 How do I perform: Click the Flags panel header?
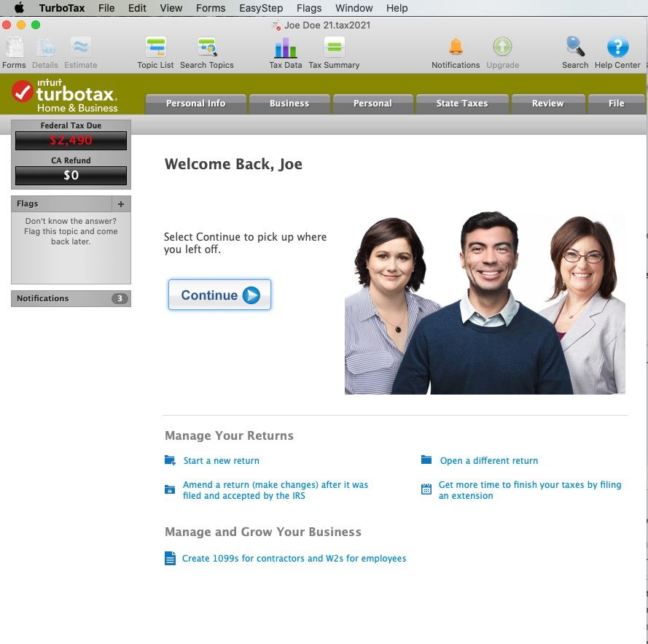coord(61,204)
